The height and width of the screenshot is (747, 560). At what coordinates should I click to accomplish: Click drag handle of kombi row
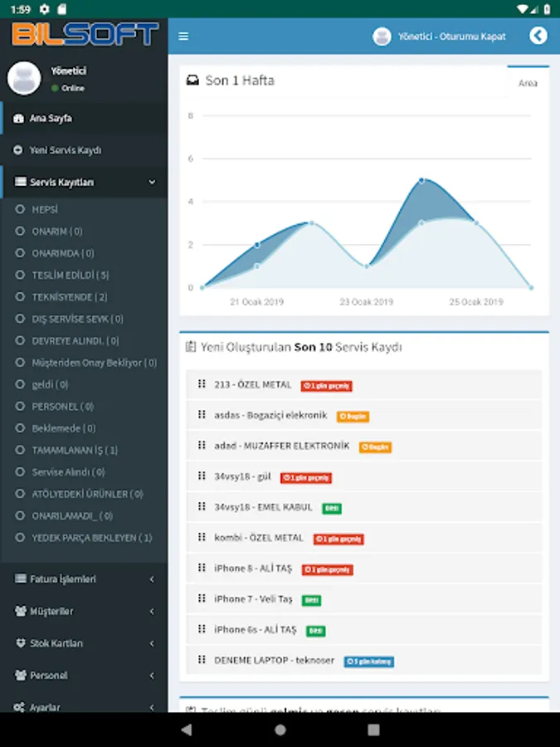click(x=202, y=537)
